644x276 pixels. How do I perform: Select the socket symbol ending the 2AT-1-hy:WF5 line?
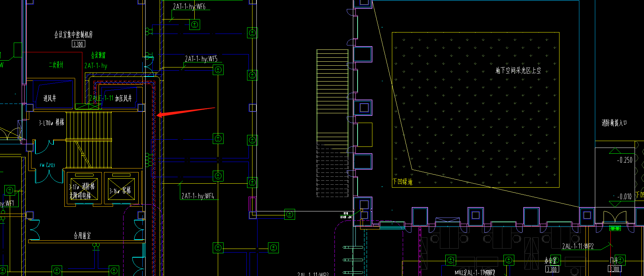pyautogui.click(x=218, y=70)
